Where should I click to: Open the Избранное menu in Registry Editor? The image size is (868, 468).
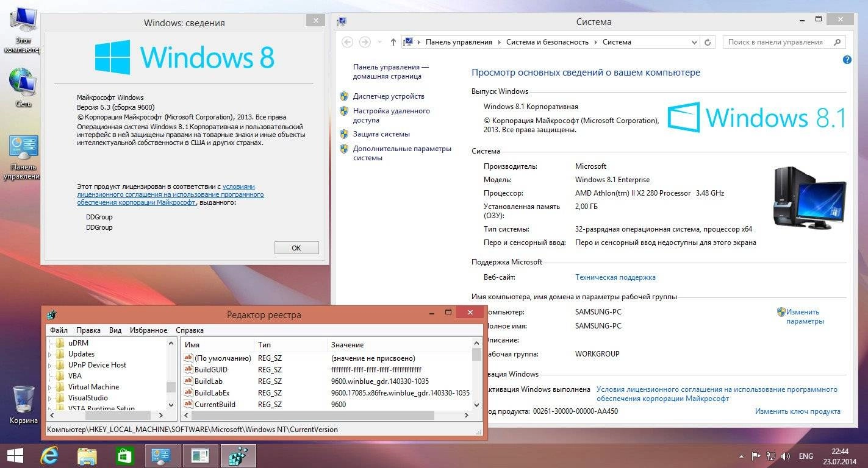(149, 330)
